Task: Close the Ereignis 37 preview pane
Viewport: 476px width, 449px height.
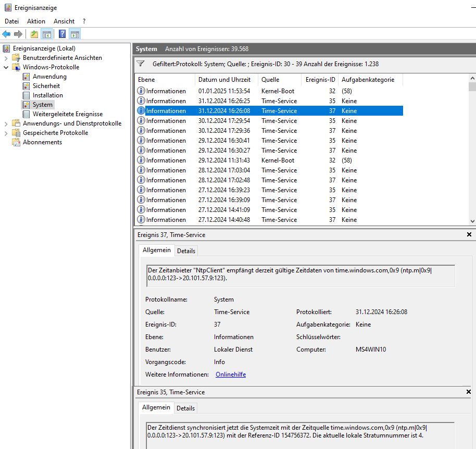Action: click(x=469, y=234)
